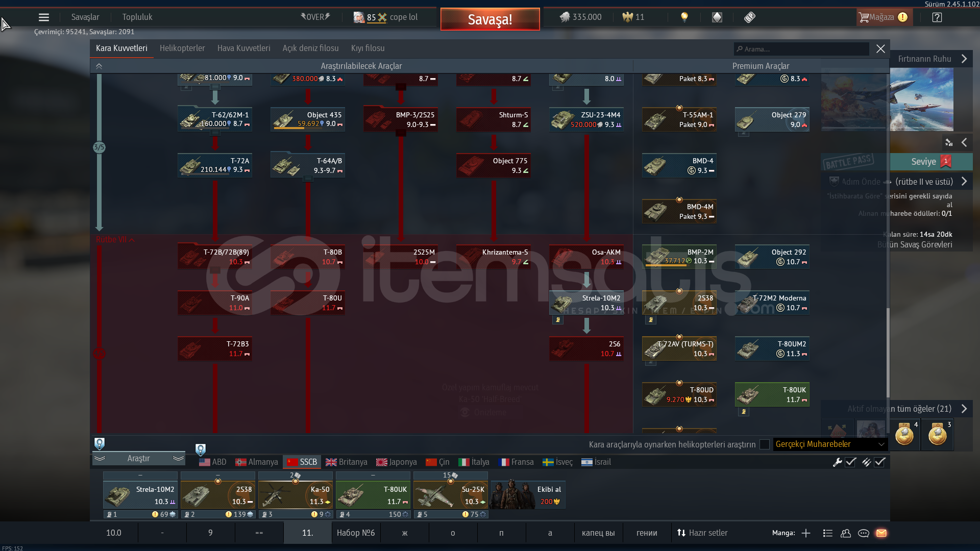Open the cope lol player profile
Image resolution: width=980 pixels, height=551 pixels.
click(386, 17)
